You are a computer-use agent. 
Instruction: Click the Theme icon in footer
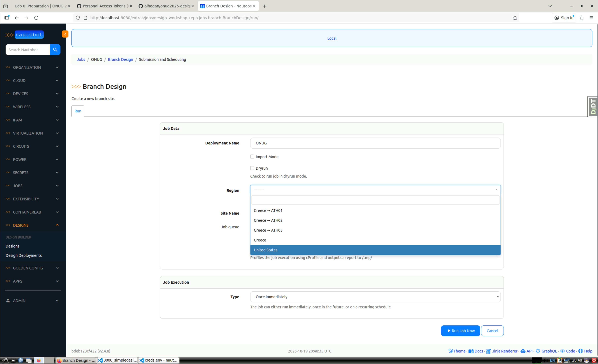[451, 351]
